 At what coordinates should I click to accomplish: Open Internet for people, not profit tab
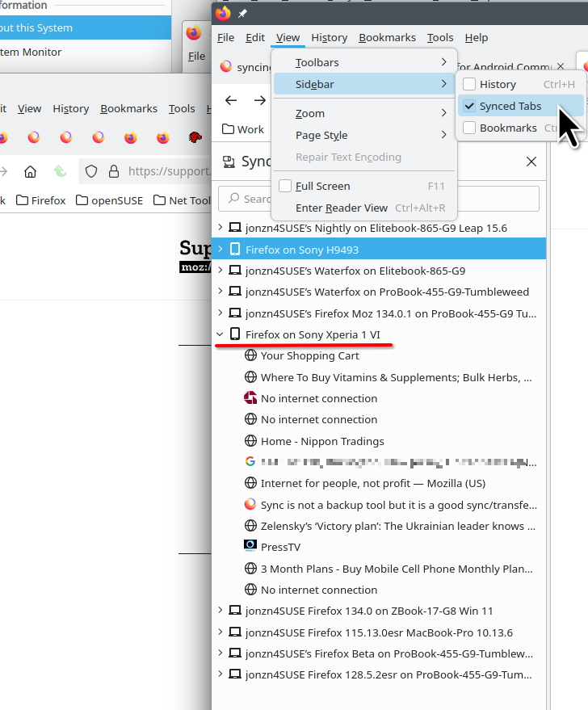[373, 483]
